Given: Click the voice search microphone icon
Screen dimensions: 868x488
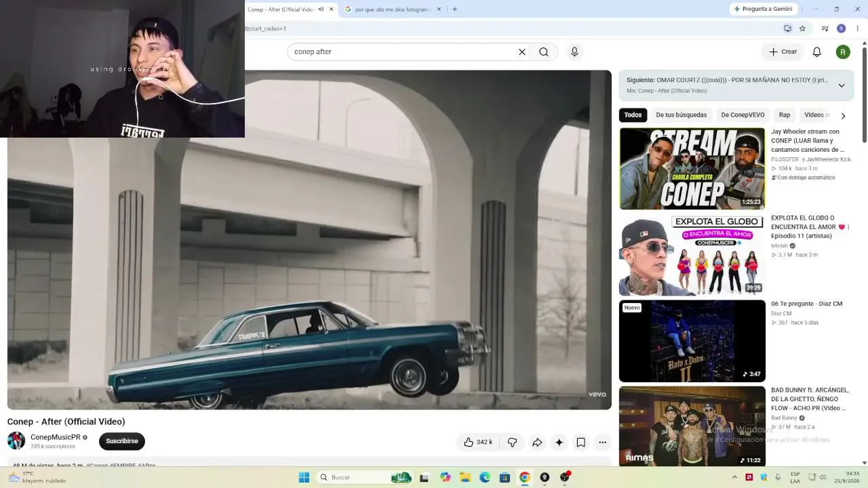Looking at the screenshot, I should tap(574, 52).
